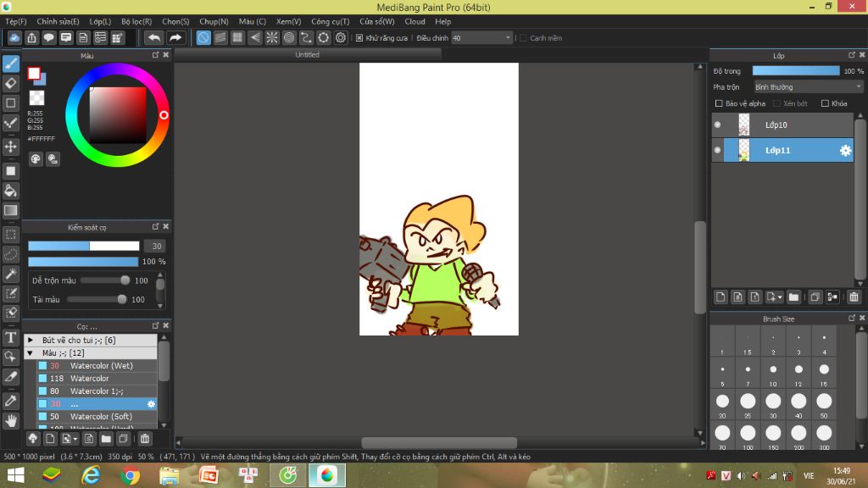Select the Watercolor (Soft) brush
This screenshot has width=868, height=488.
(x=97, y=417)
